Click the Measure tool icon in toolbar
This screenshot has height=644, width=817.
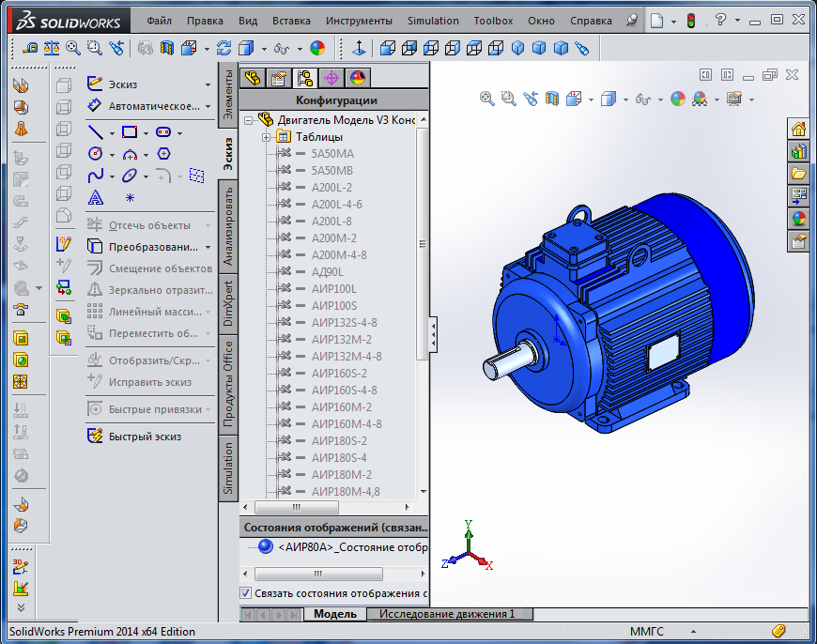point(30,49)
